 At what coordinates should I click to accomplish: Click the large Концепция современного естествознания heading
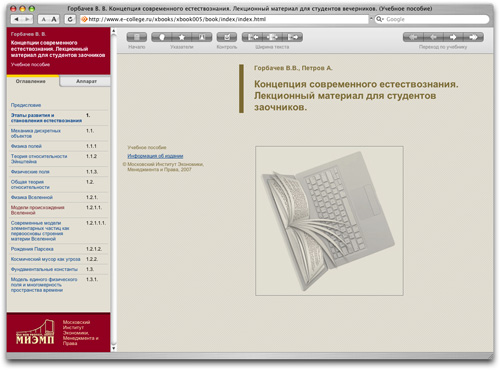point(356,96)
